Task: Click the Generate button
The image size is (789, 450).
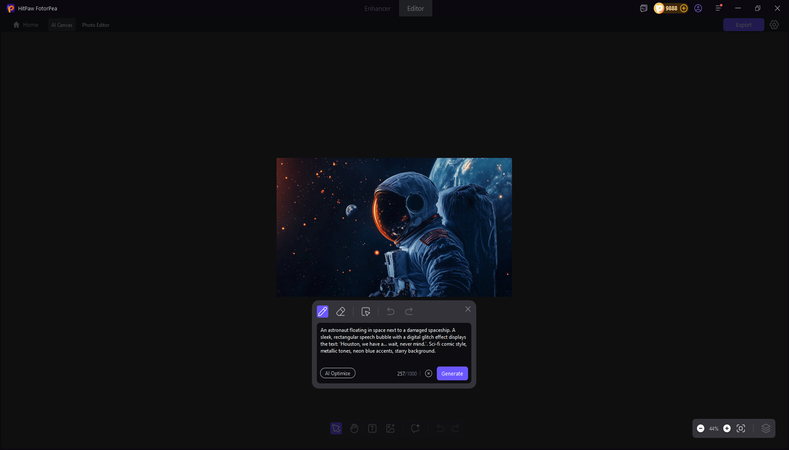Action: click(452, 373)
